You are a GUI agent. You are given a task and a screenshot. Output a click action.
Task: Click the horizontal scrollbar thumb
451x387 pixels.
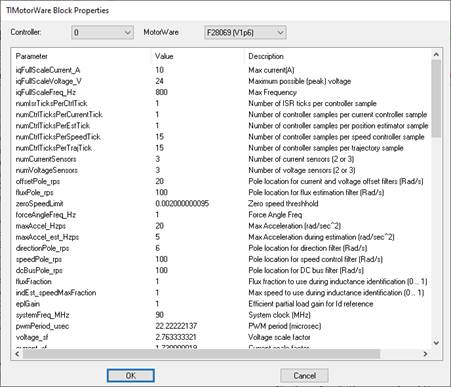click(201, 354)
